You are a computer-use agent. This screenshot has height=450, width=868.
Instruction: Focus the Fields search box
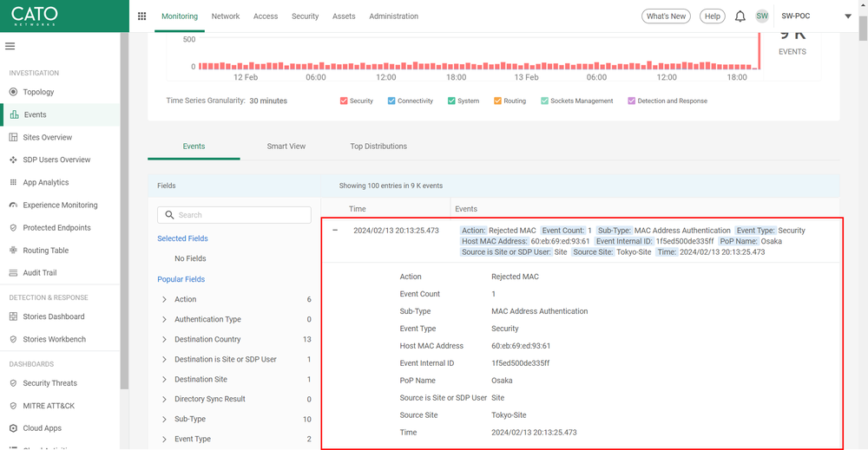tap(234, 214)
